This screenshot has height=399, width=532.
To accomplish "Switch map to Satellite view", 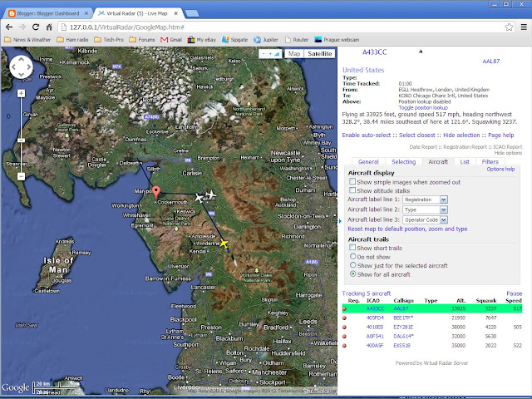I will point(319,53).
